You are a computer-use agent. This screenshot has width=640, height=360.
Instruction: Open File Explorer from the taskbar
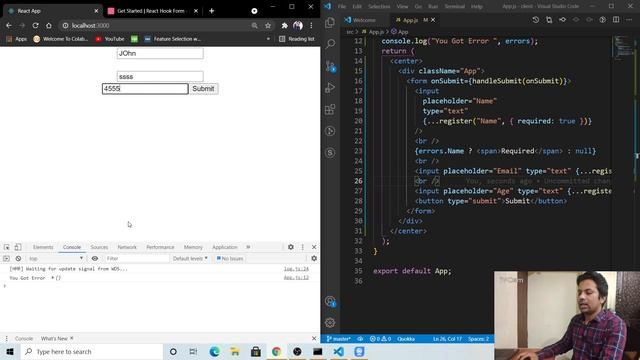pyautogui.click(x=235, y=351)
